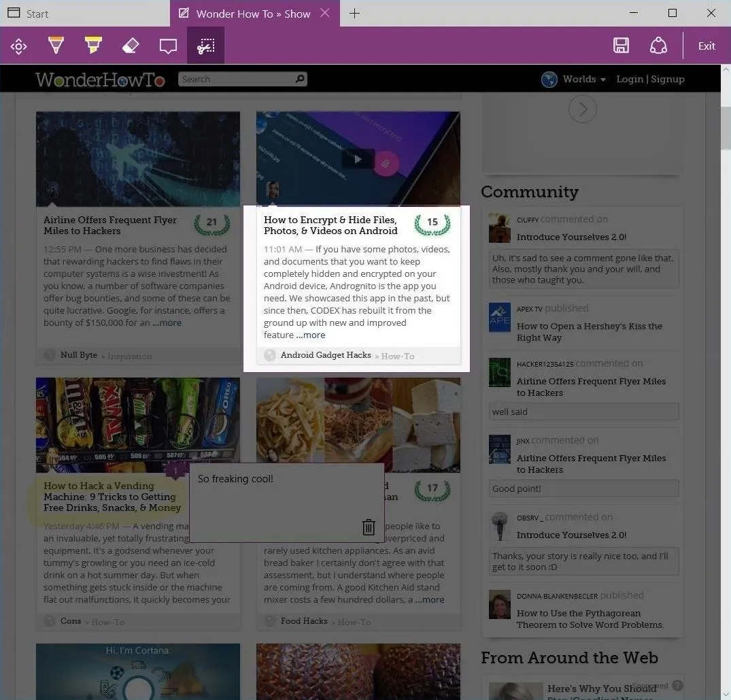Click the carousel next arrow
The width and height of the screenshot is (731, 700).
tap(582, 109)
